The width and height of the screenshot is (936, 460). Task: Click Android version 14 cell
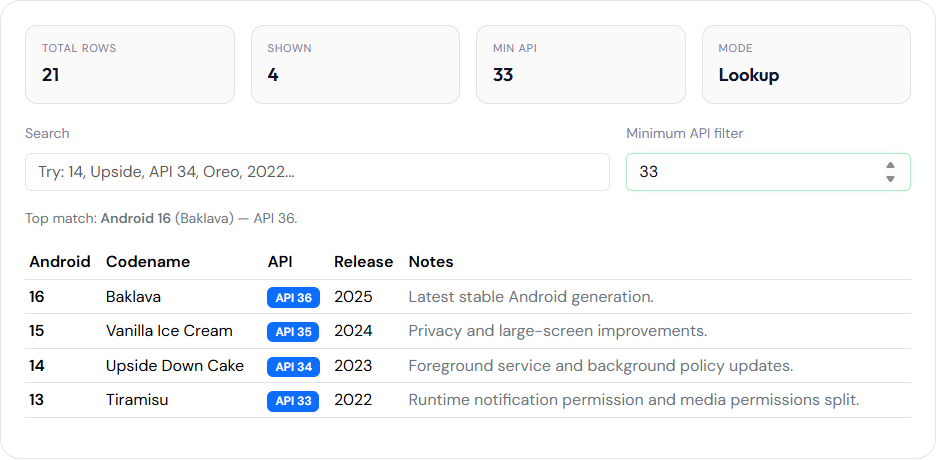(x=36, y=366)
